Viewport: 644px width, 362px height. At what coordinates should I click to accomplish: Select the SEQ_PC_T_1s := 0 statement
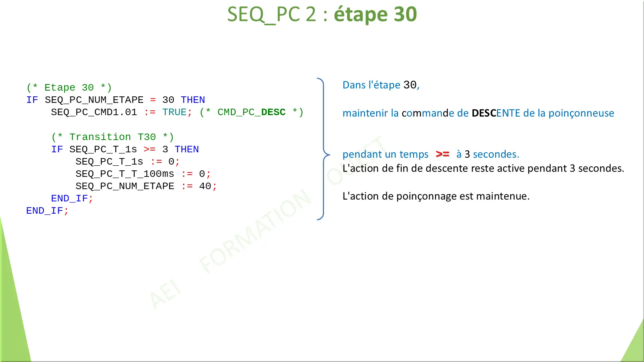tap(127, 161)
